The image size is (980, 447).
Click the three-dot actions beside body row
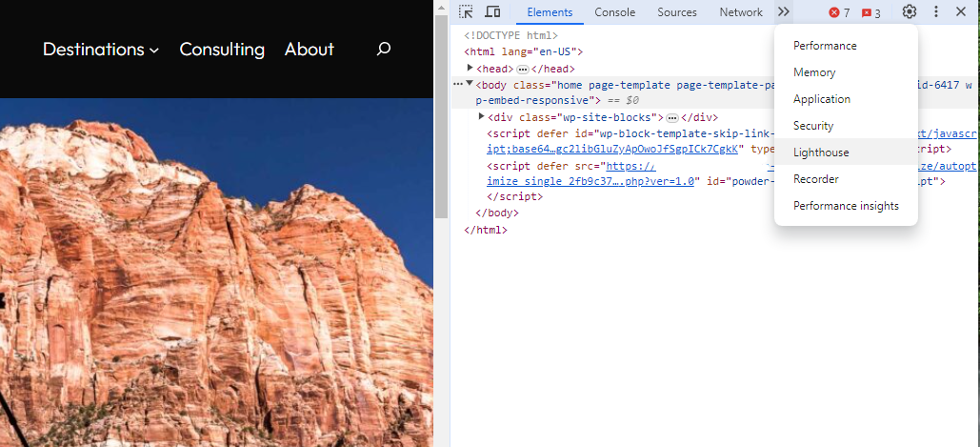click(458, 84)
